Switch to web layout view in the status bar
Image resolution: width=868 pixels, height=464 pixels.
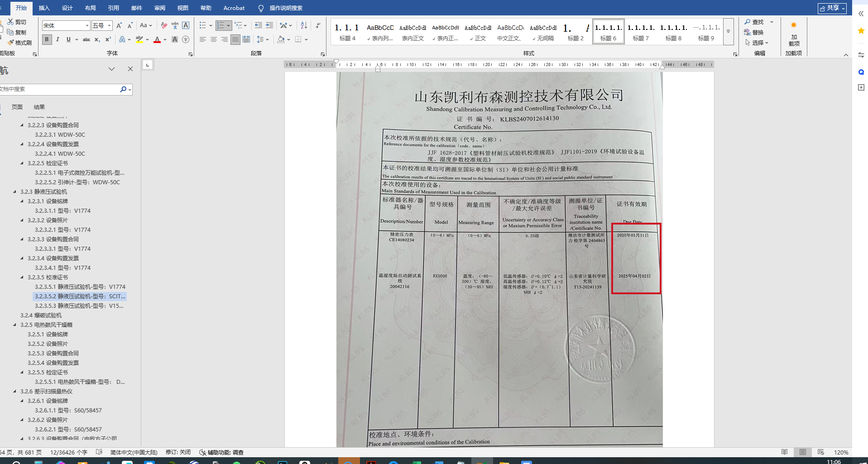[x=821, y=452]
